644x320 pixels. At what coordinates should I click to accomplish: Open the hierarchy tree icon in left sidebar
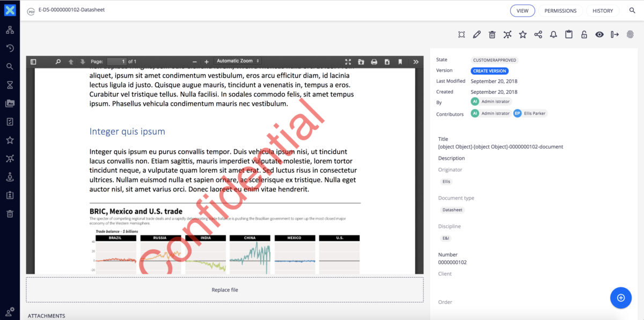click(x=10, y=30)
